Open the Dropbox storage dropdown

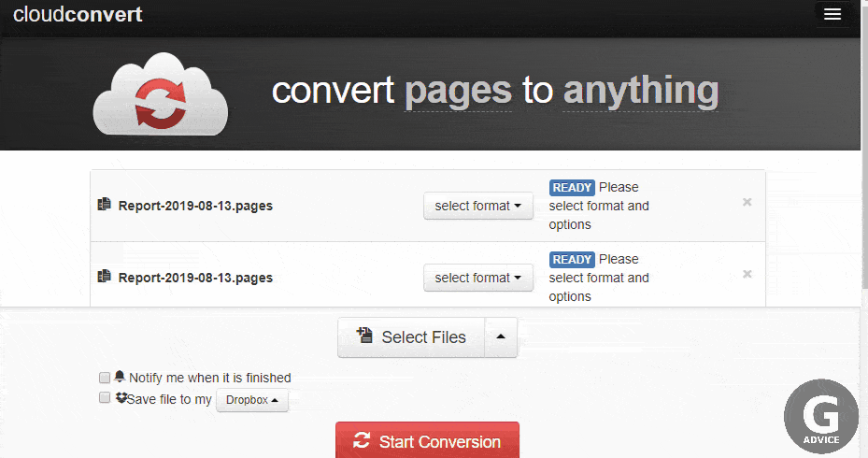pos(252,400)
